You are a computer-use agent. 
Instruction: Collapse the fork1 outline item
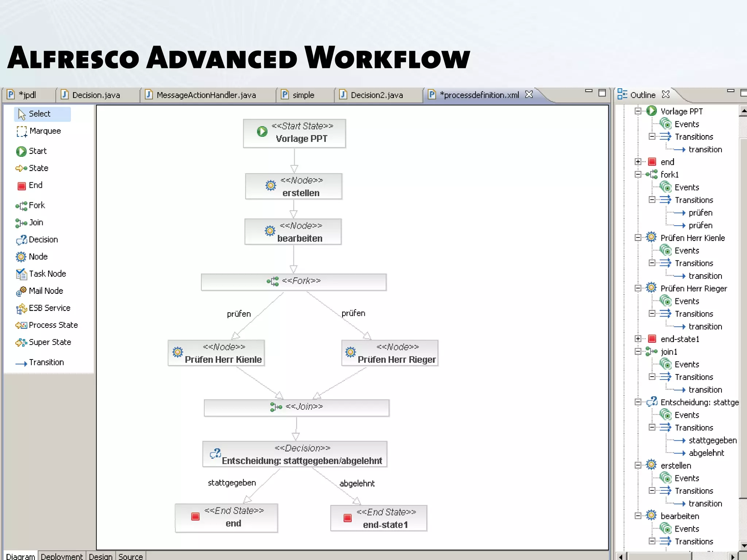point(638,174)
